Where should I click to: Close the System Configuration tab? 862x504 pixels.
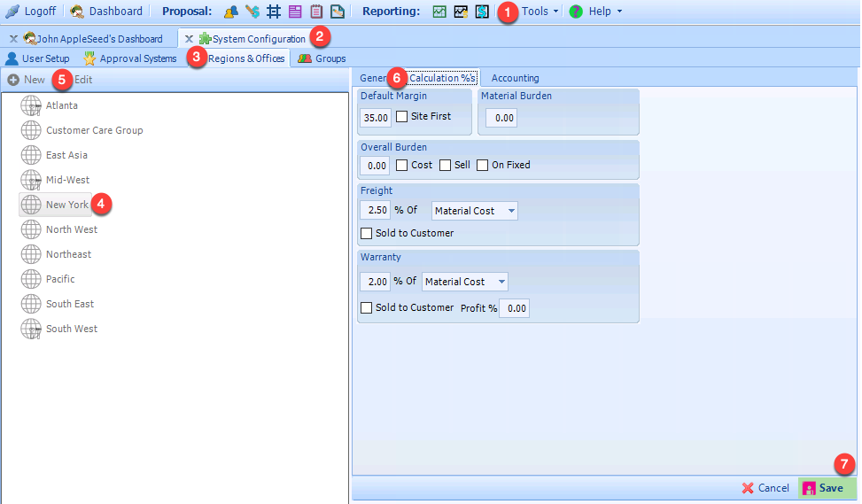[x=189, y=38]
